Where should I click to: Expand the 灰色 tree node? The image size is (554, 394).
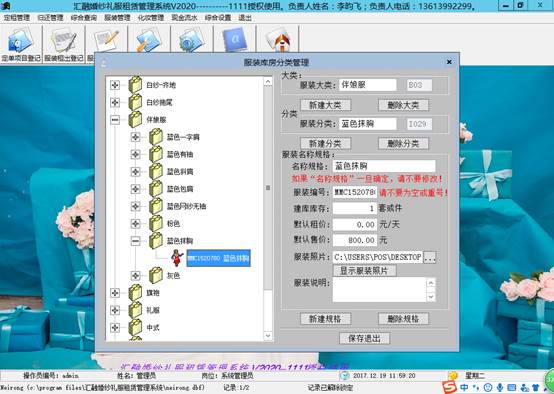[x=135, y=275]
